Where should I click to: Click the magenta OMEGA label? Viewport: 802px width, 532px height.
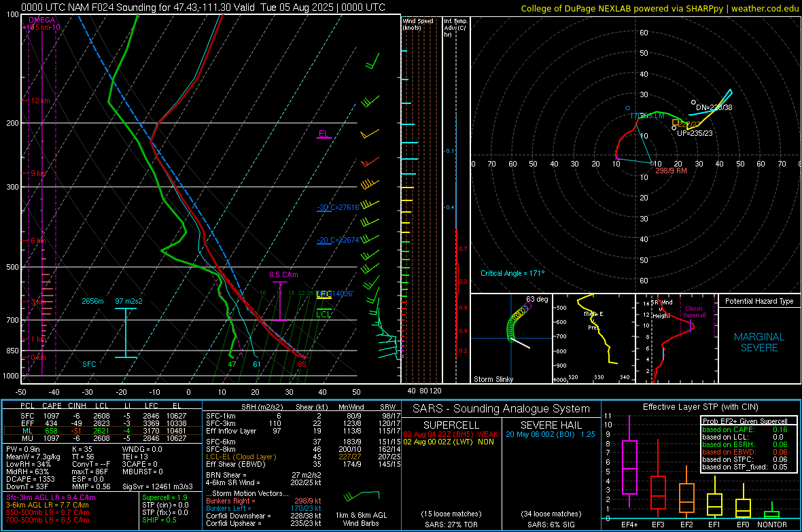coord(42,20)
